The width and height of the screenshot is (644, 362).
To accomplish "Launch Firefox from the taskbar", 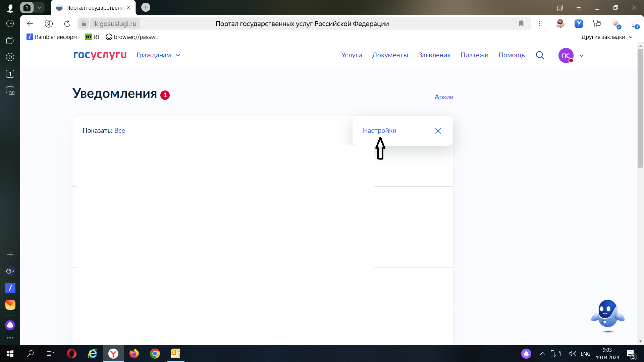I will point(134,354).
